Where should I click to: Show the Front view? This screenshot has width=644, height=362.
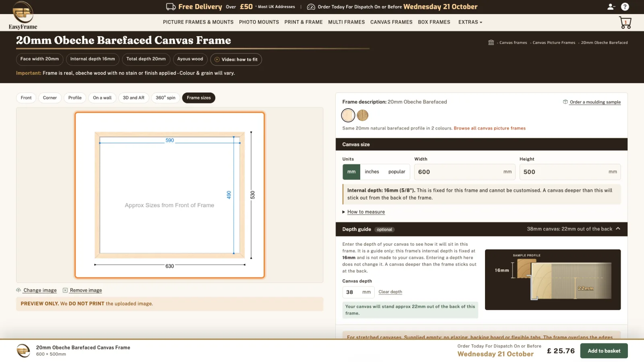(26, 98)
